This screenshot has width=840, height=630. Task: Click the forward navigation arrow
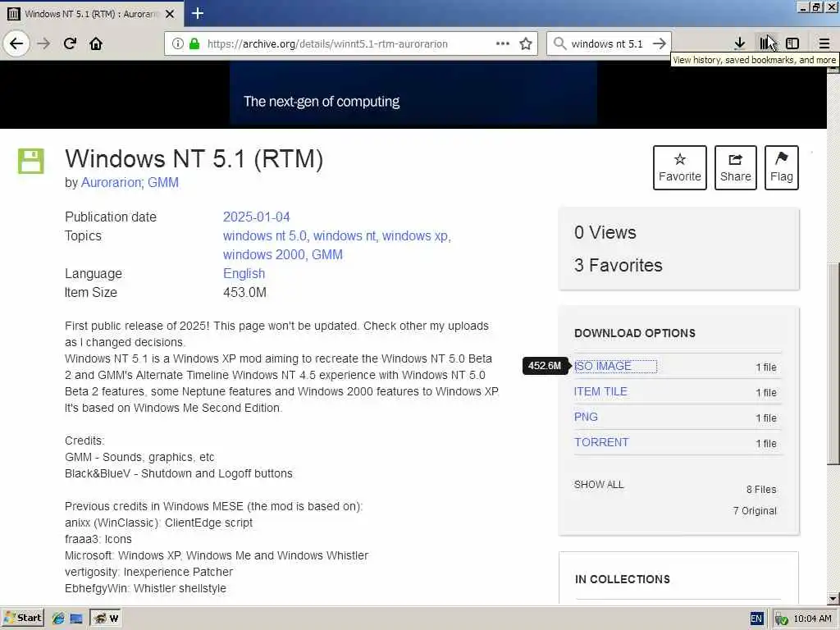(x=43, y=43)
